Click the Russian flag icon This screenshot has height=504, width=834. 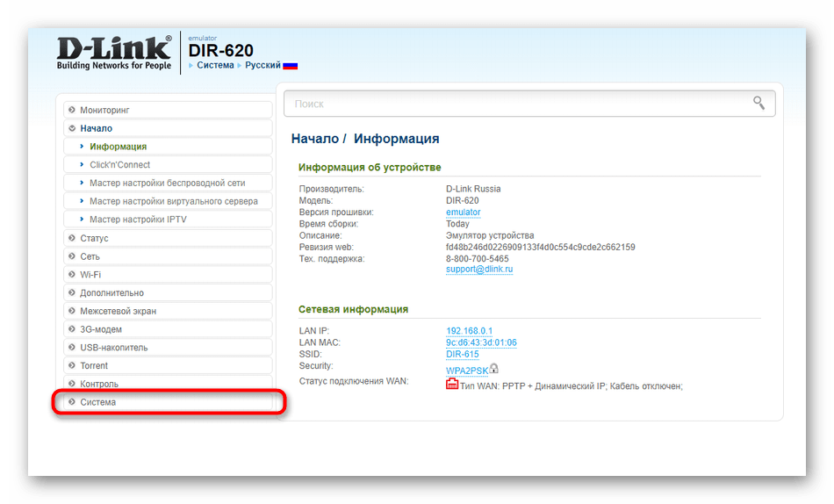(290, 66)
